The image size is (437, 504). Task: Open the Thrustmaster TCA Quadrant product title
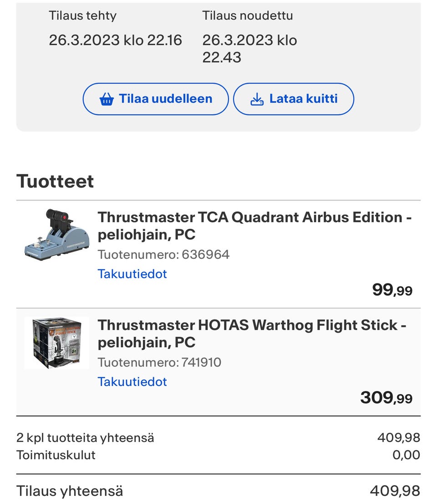[254, 226]
